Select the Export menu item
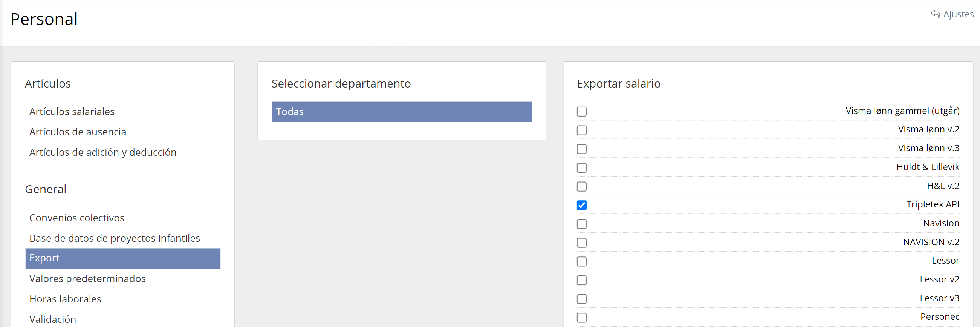Image resolution: width=980 pixels, height=327 pixels. pyautogui.click(x=122, y=258)
